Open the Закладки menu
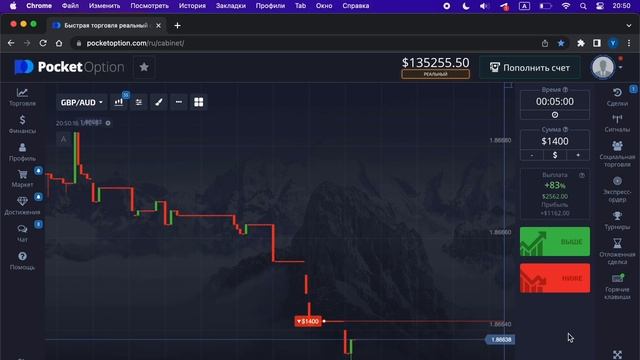Viewport: 640px width, 360px height. pos(231,6)
